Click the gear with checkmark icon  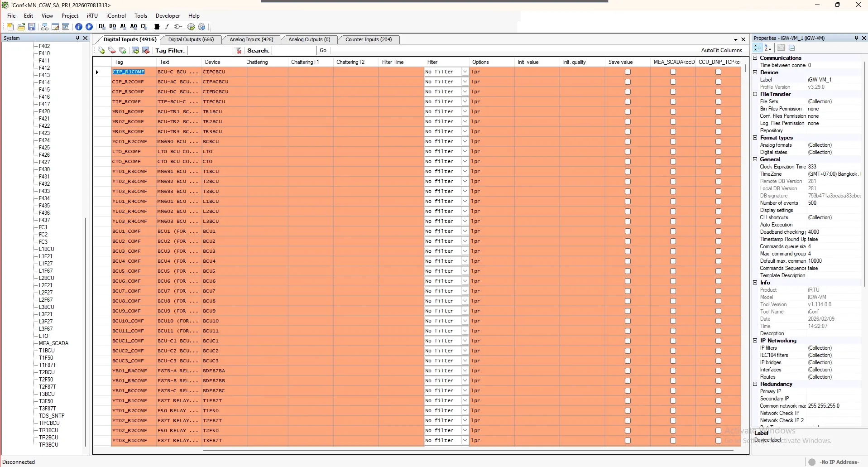click(191, 27)
